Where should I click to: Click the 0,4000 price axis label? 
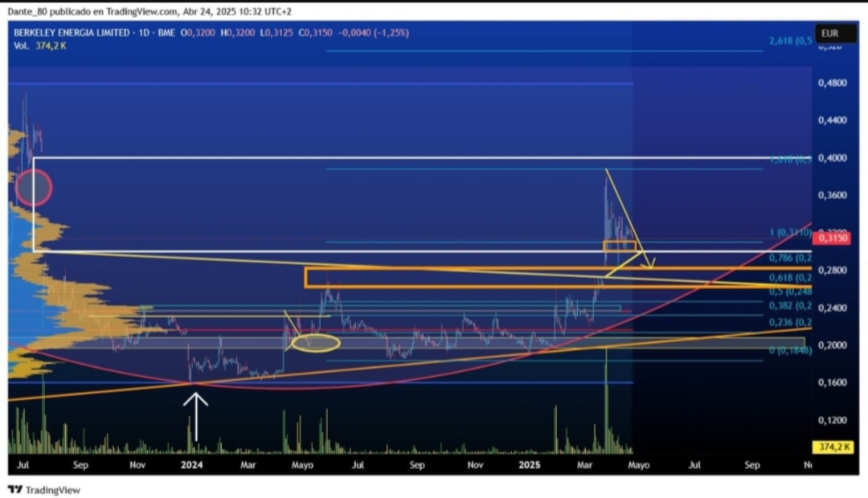coord(833,157)
